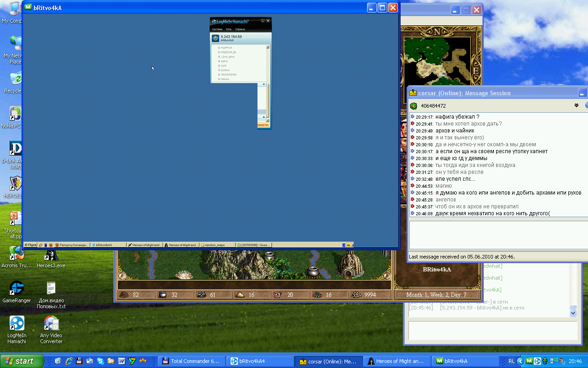This screenshot has width=588, height=368.
Task: Open the Сеть menu in Hamachi
Action: tap(228, 29)
